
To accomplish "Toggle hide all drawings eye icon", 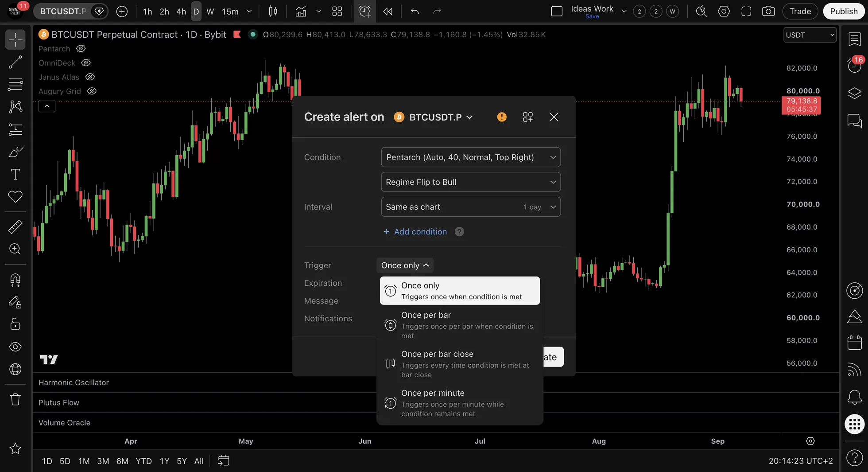I will [x=15, y=347].
